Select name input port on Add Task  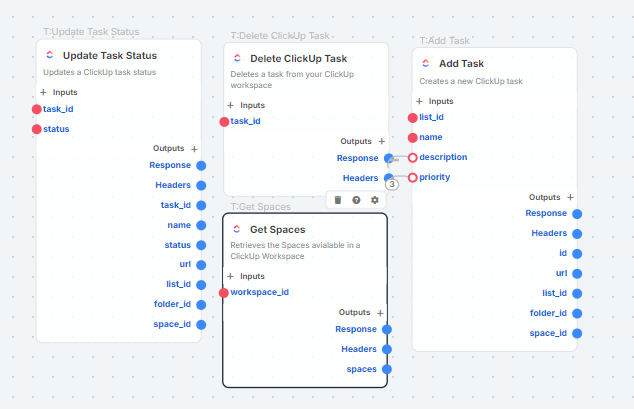tap(412, 138)
